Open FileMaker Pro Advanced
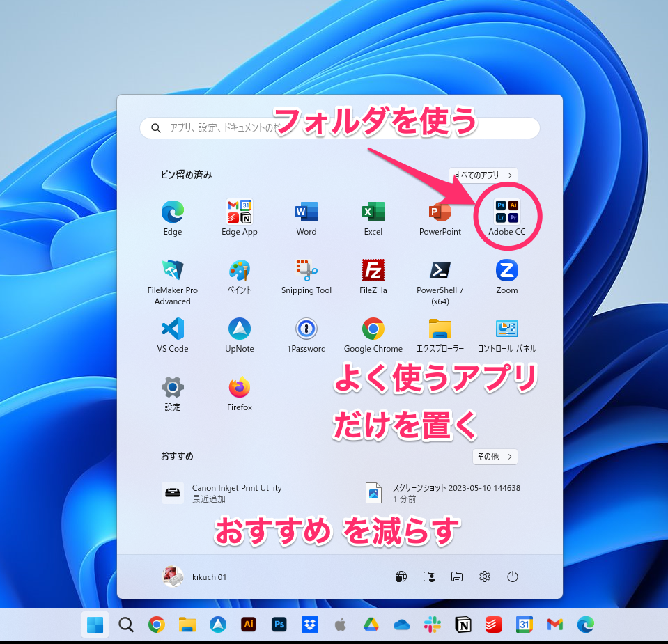Image resolution: width=668 pixels, height=644 pixels. (173, 281)
